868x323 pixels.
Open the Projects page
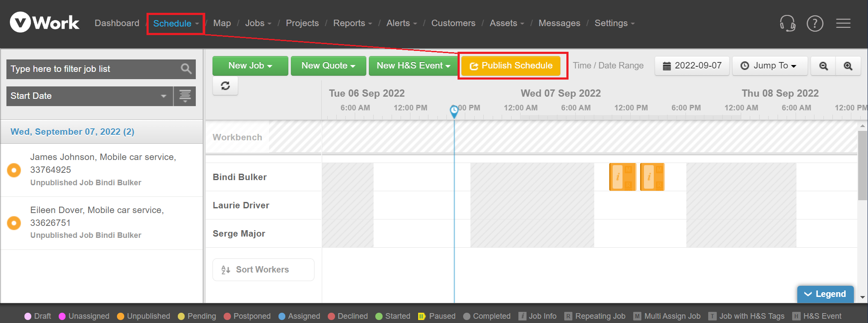(x=302, y=23)
